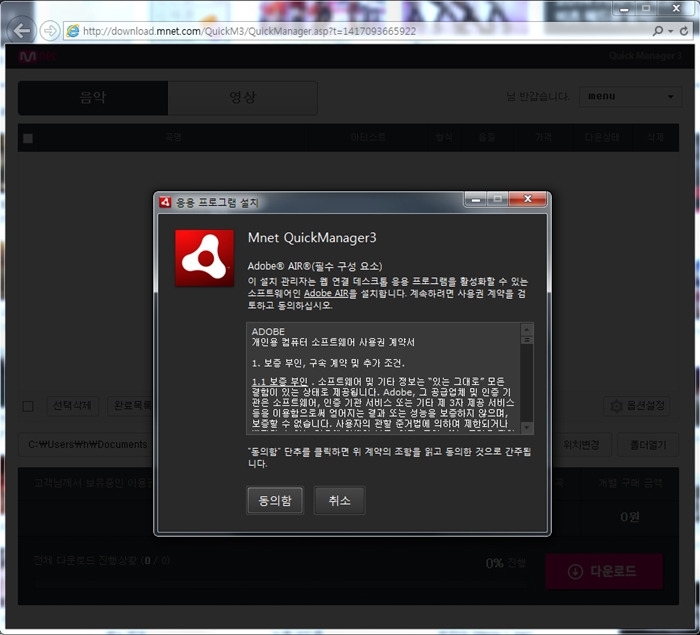Click the refresh page icon

(683, 31)
